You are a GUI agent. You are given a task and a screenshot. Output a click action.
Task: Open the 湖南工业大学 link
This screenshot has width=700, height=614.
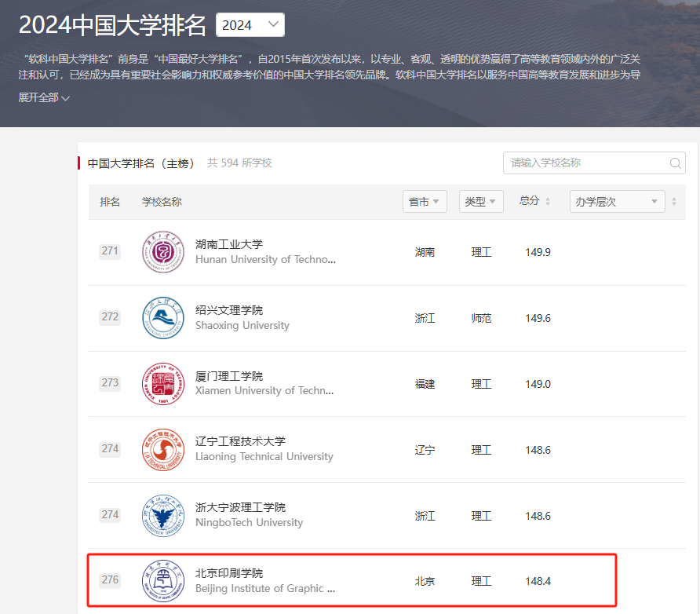click(229, 244)
